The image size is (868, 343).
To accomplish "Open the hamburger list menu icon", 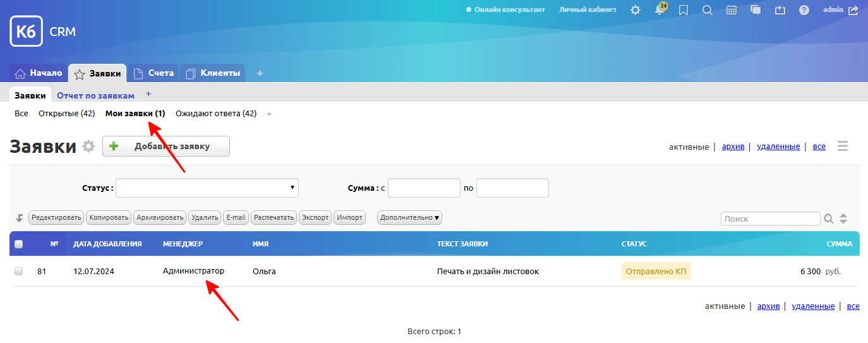I will point(842,147).
